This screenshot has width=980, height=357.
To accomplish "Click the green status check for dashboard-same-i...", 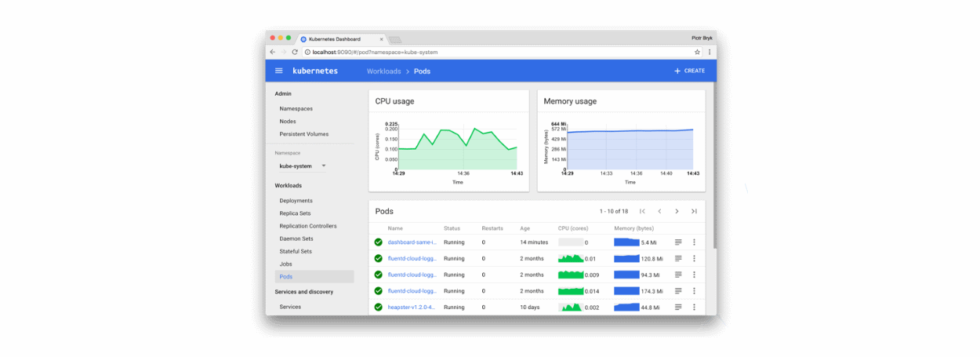I will pyautogui.click(x=379, y=242).
